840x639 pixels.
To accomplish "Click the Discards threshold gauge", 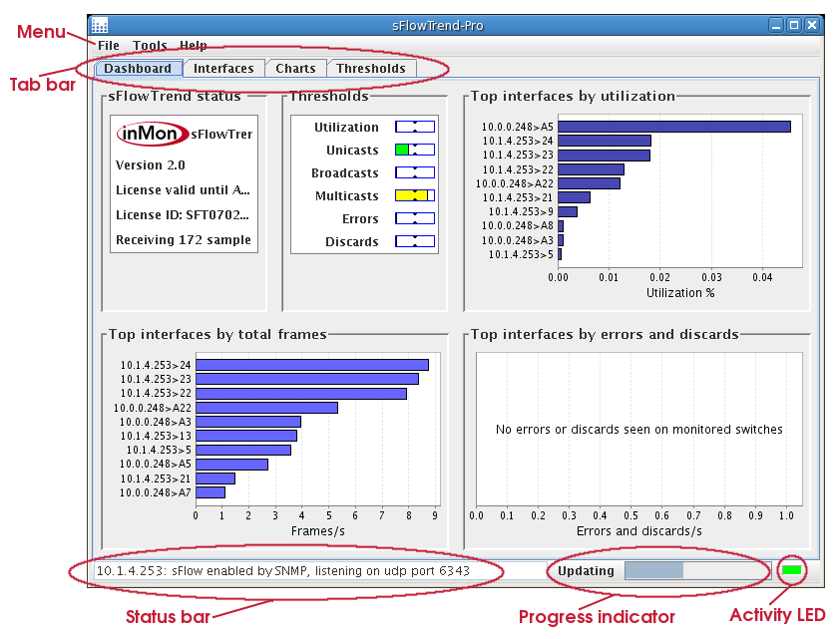I will pos(415,241).
